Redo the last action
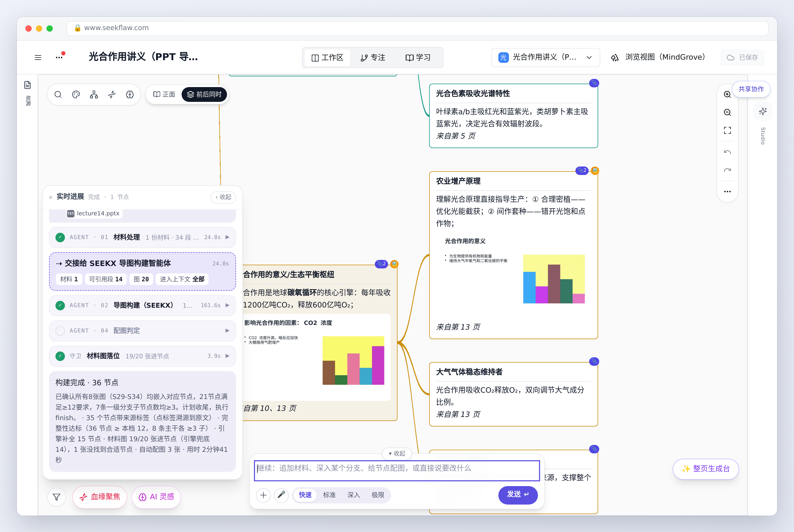 pyautogui.click(x=727, y=170)
